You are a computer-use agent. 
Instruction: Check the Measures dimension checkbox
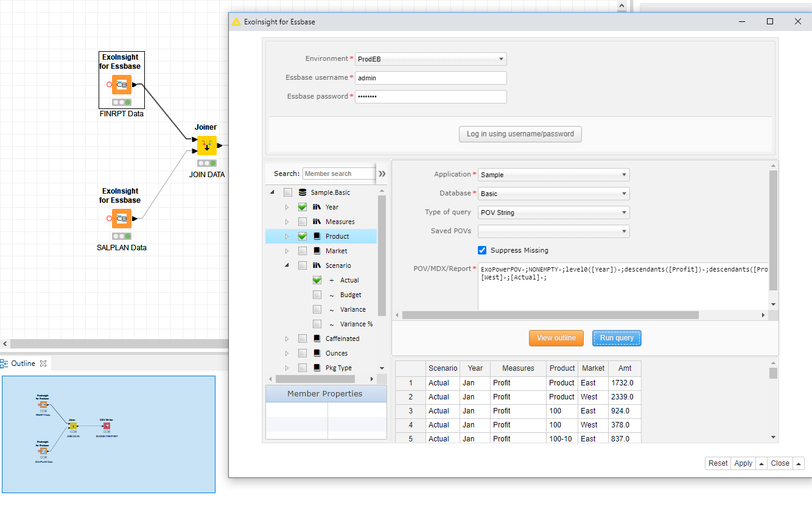point(303,222)
